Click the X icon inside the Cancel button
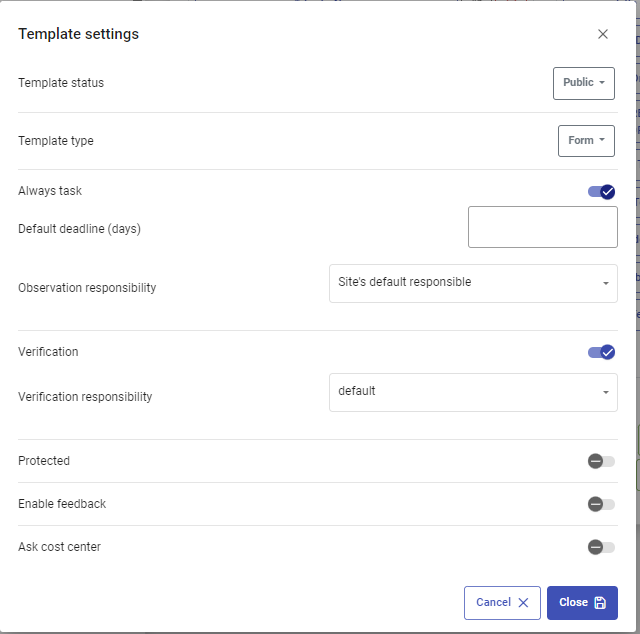Image resolution: width=640 pixels, height=634 pixels. [x=523, y=603]
